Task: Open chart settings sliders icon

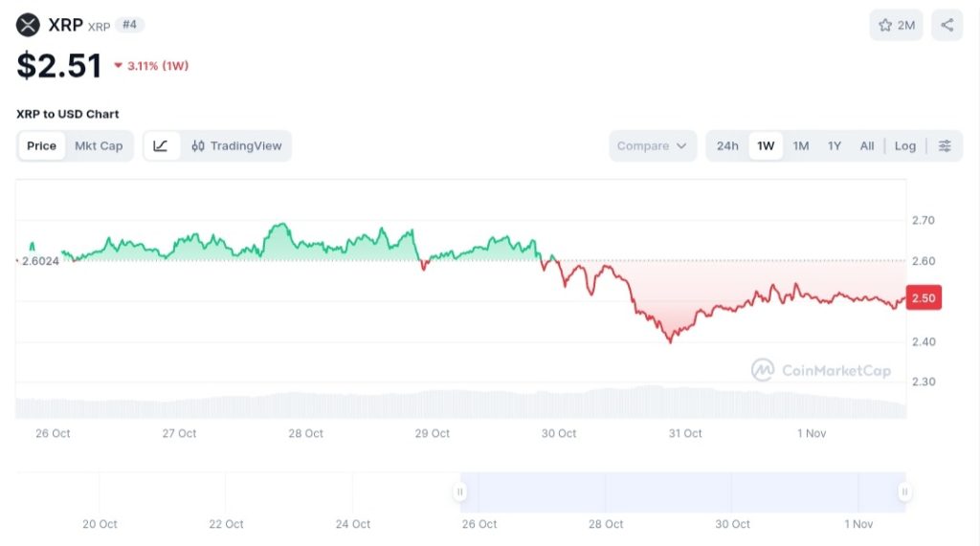Action: click(x=945, y=146)
